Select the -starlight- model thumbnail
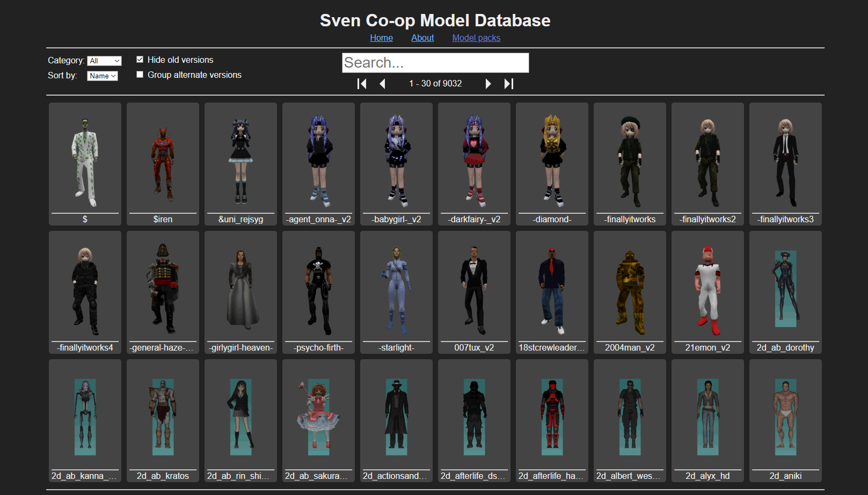The height and width of the screenshot is (495, 868). tap(396, 293)
